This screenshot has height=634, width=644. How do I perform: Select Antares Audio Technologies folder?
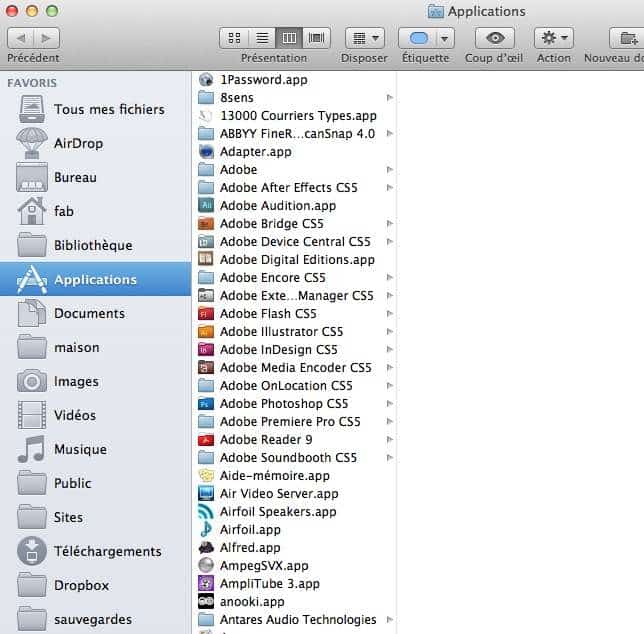click(x=294, y=620)
